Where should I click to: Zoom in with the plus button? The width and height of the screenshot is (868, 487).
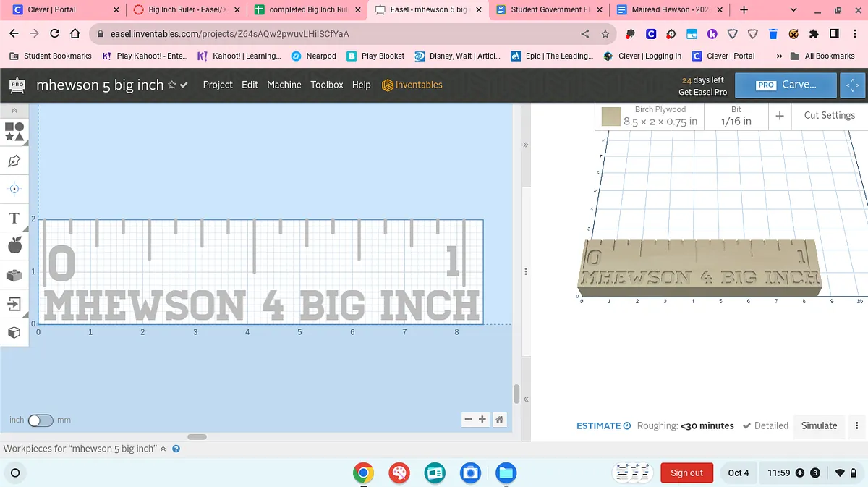tap(482, 420)
